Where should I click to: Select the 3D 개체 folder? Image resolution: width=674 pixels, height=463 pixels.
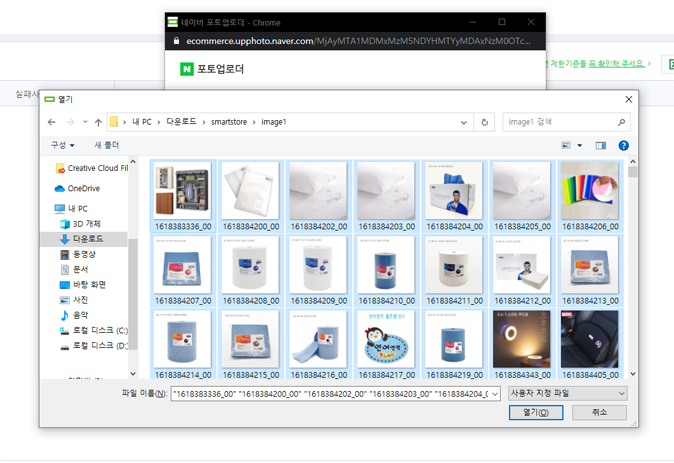coord(86,224)
